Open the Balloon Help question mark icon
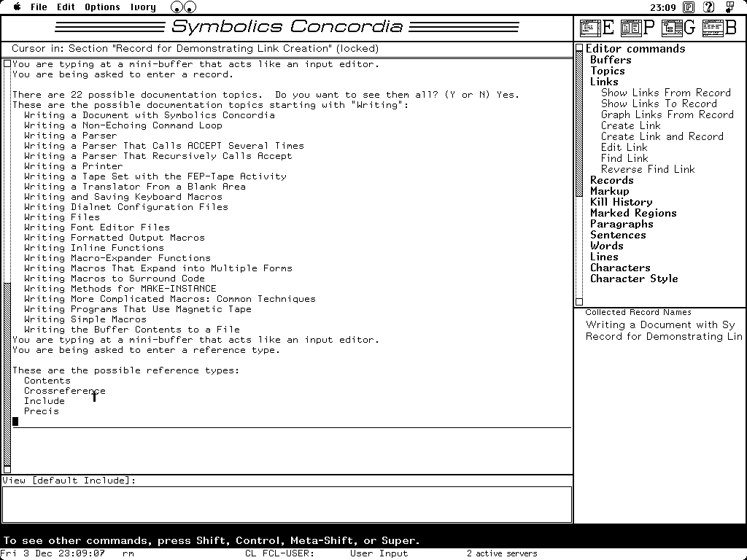This screenshot has width=747, height=560. (x=709, y=7)
